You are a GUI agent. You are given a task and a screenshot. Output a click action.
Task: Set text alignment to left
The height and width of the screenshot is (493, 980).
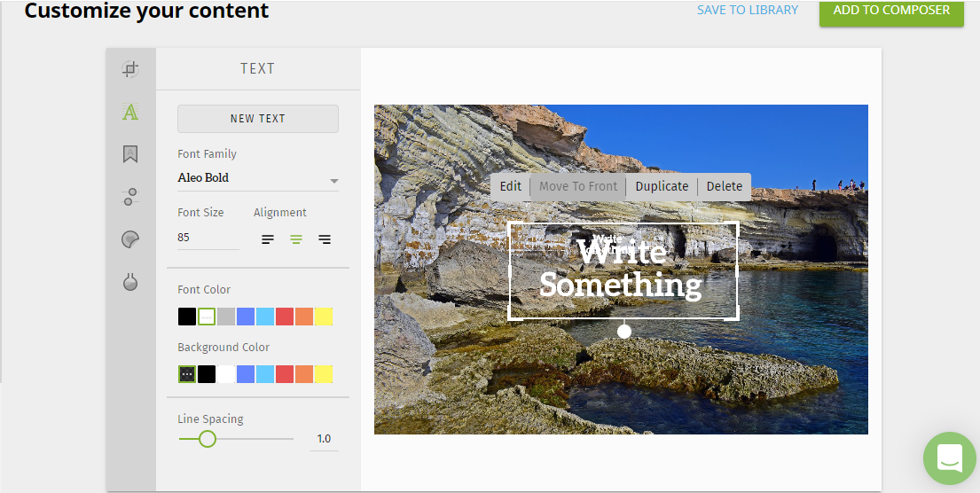click(x=268, y=239)
